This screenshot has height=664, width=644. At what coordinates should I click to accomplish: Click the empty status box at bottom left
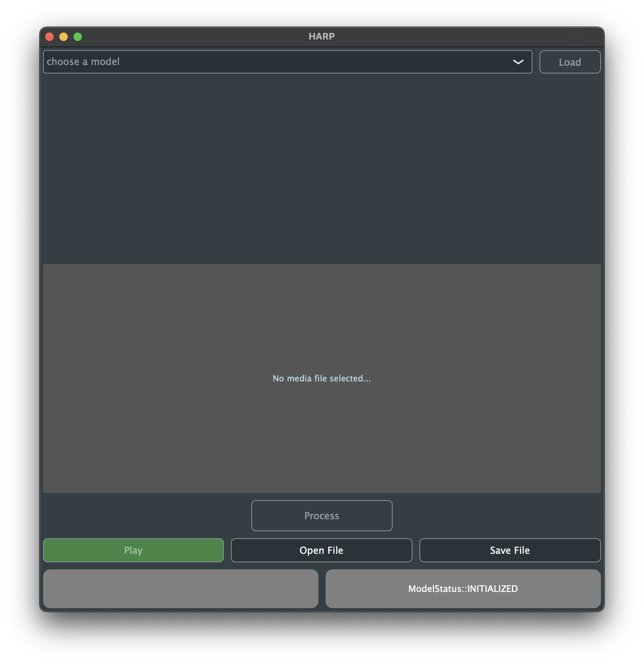[180, 589]
